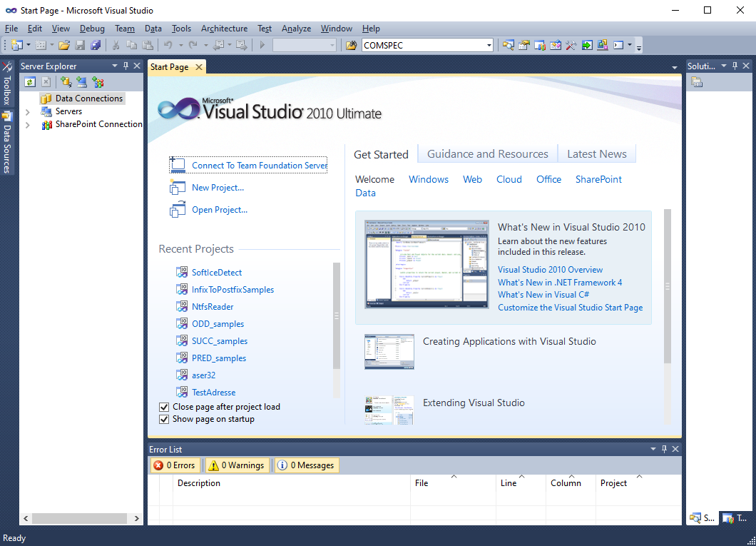Uncheck Show page on startup
The height and width of the screenshot is (546, 756).
click(x=164, y=419)
